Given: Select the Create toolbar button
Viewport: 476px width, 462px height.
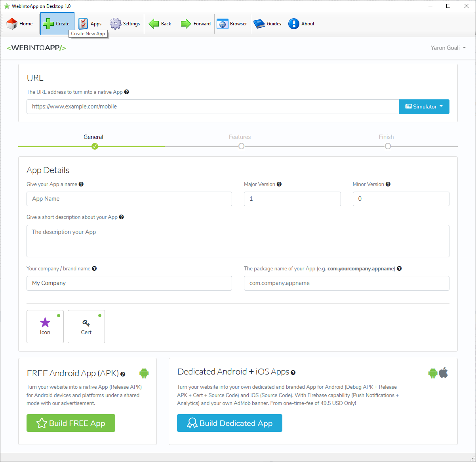Looking at the screenshot, I should [x=57, y=24].
